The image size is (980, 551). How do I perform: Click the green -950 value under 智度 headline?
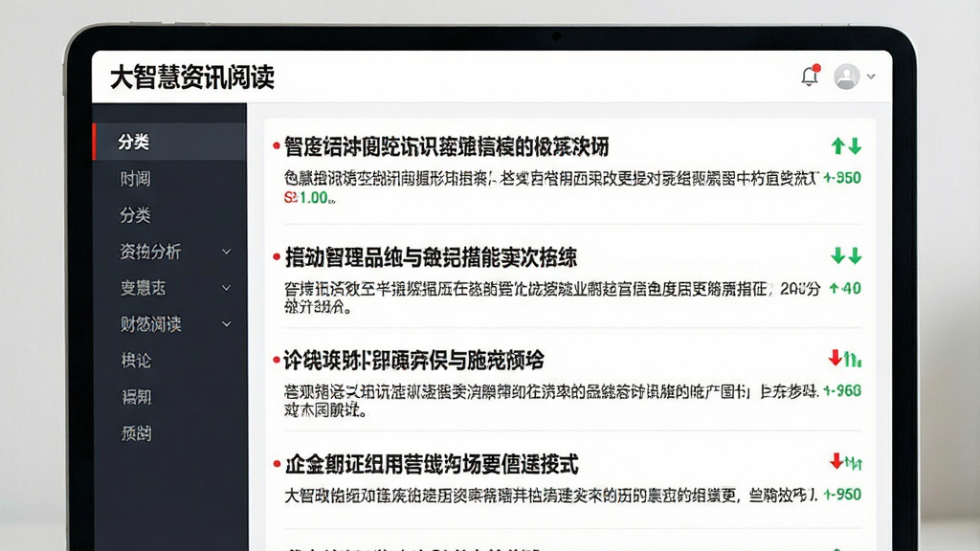tap(842, 178)
